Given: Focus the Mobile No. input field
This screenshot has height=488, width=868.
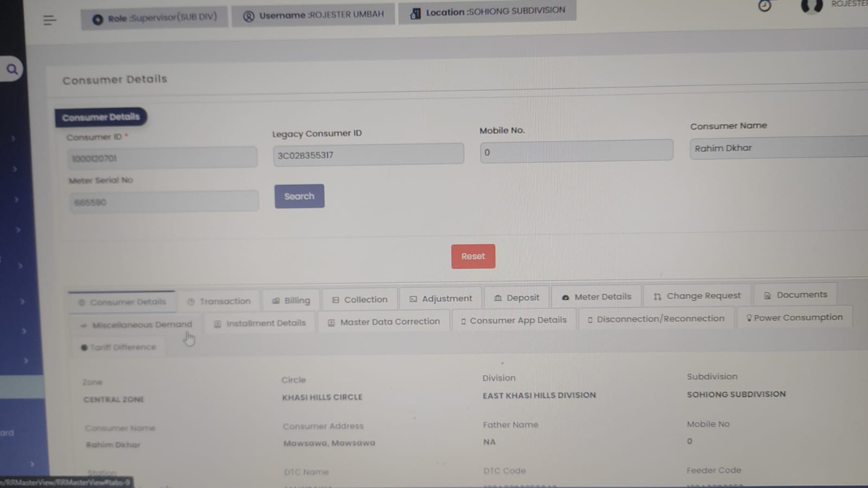Looking at the screenshot, I should [576, 151].
